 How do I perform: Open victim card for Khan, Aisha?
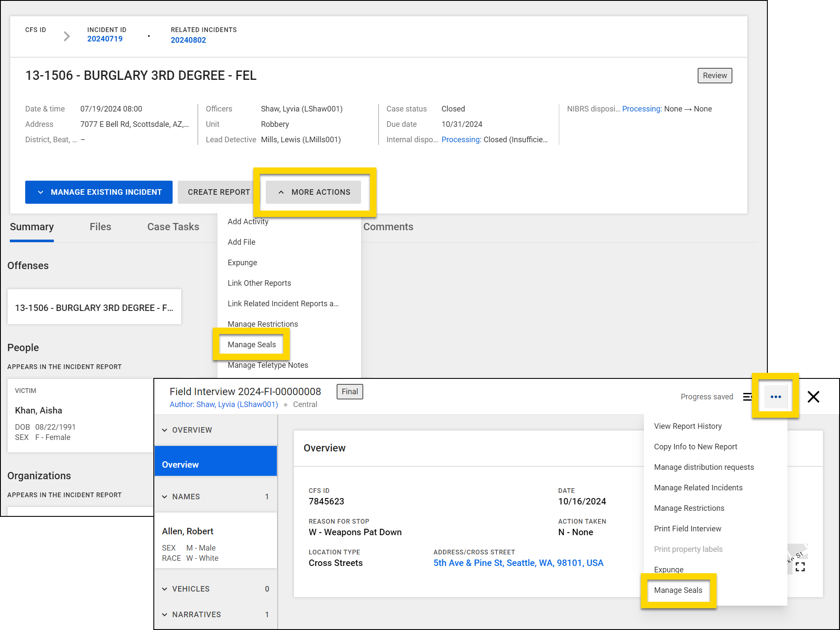(80, 416)
